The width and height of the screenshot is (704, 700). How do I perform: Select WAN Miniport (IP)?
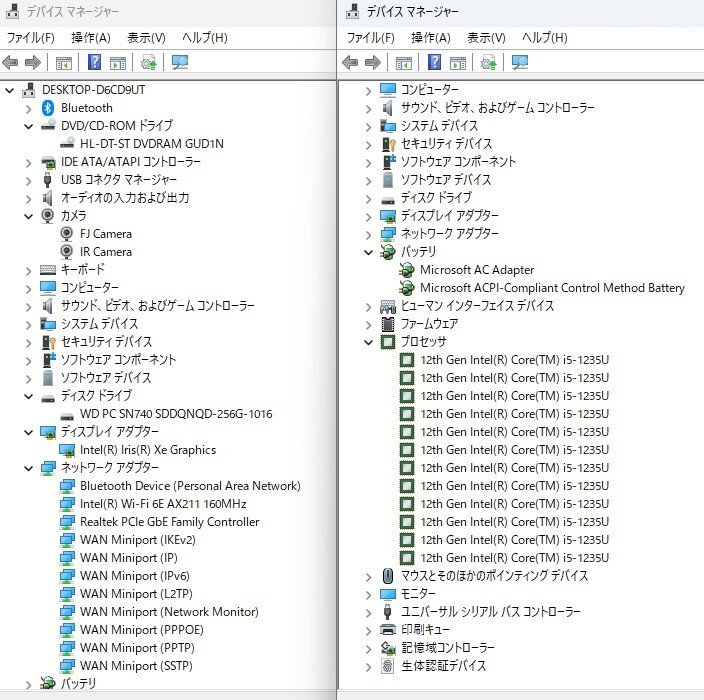click(x=128, y=558)
